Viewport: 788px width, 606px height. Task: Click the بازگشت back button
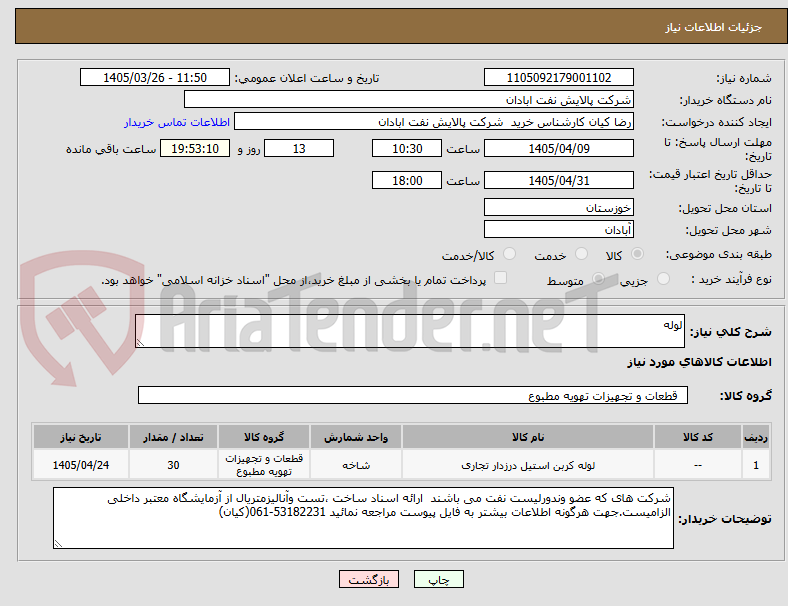[369, 579]
